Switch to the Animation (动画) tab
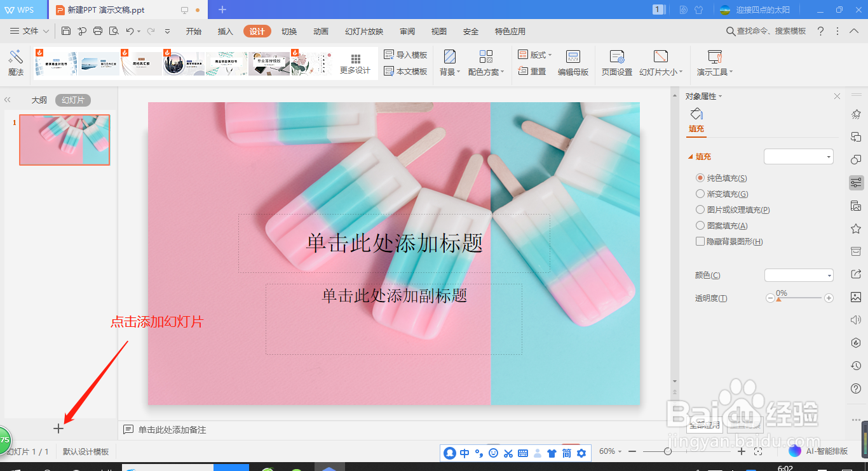Screen dimensions: 868x471 pos(321,32)
